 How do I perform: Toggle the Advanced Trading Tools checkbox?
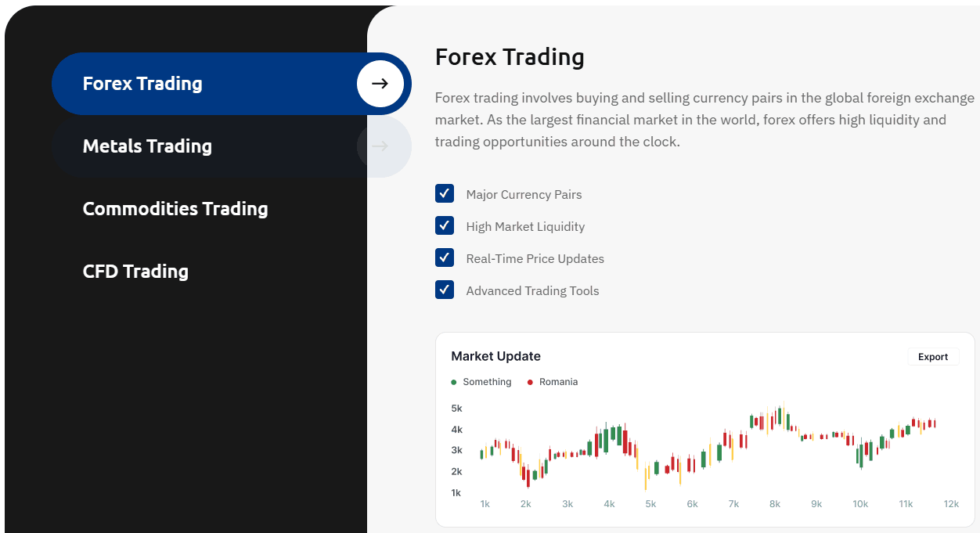click(445, 290)
